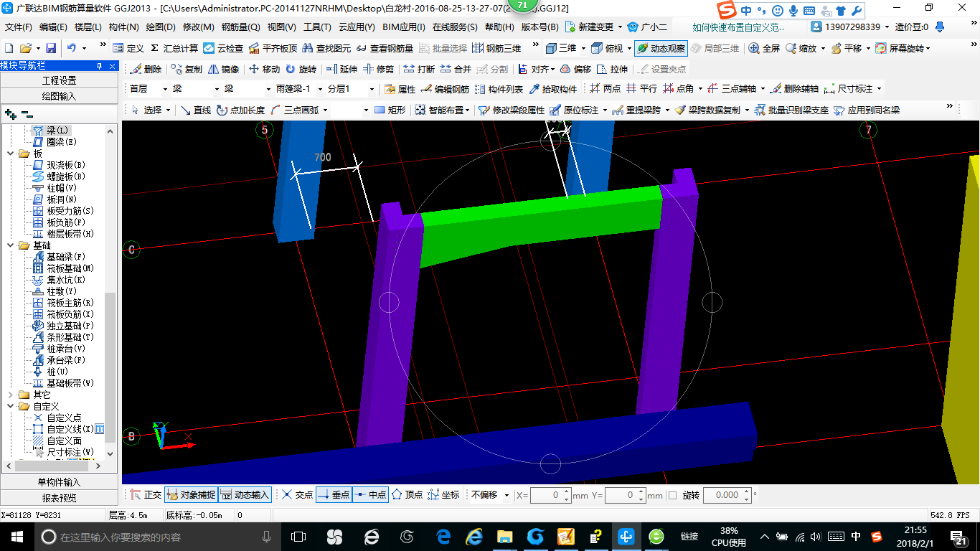The width and height of the screenshot is (980, 551).
Task: Select the 打断 break tool
Action: (419, 70)
